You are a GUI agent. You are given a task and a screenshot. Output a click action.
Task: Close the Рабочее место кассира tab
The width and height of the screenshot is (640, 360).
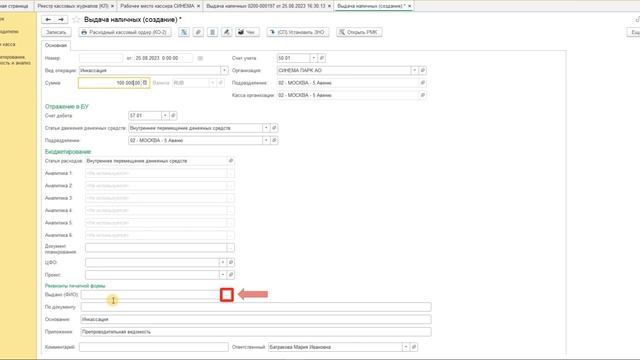[x=199, y=6]
